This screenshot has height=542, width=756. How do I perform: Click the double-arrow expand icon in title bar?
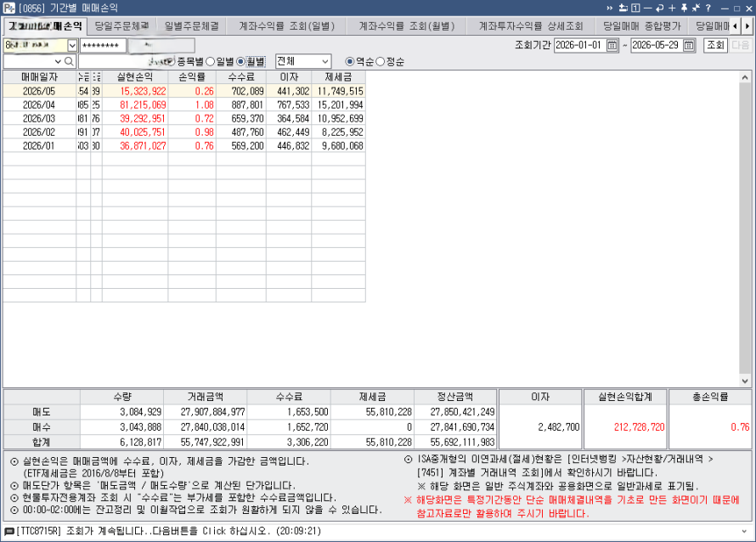click(x=609, y=8)
